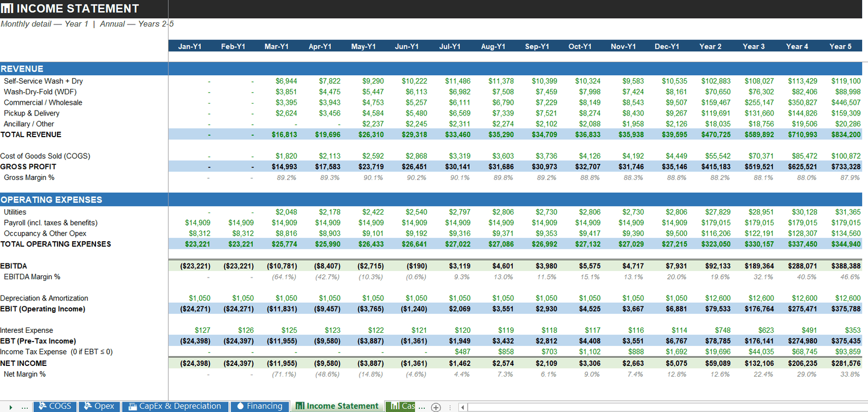Screen dimensions: 868x412
Task: Select the TOTAL REVENUE row label
Action: [31, 134]
